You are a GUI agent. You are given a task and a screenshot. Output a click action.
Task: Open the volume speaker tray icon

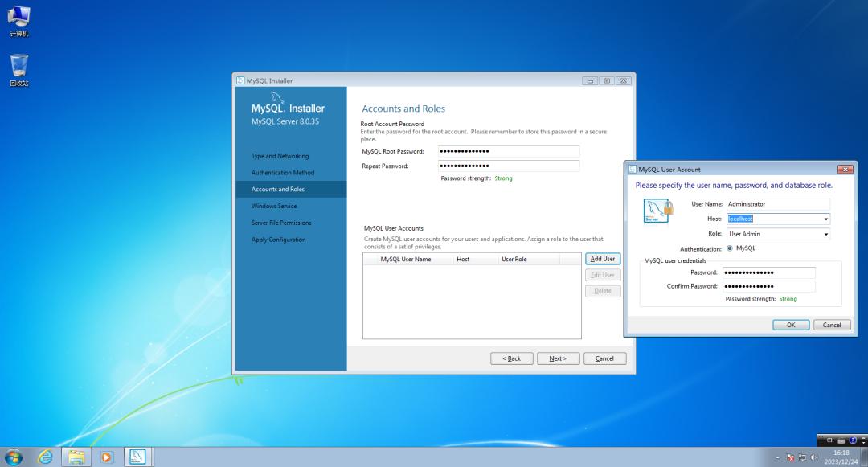tap(813, 457)
